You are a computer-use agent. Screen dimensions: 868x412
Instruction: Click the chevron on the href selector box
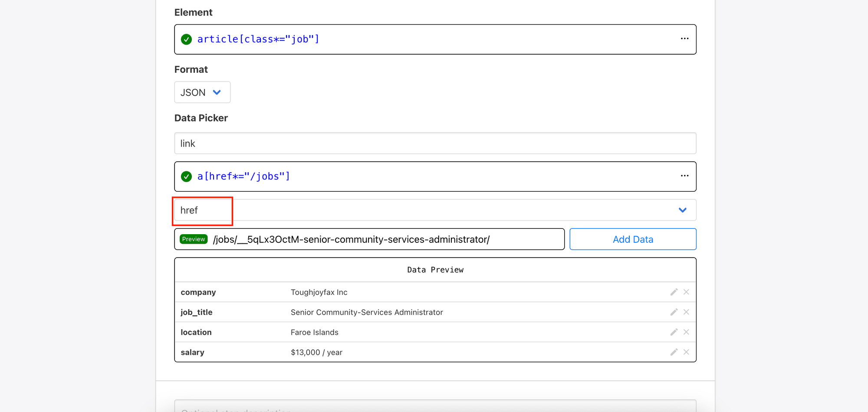click(682, 210)
